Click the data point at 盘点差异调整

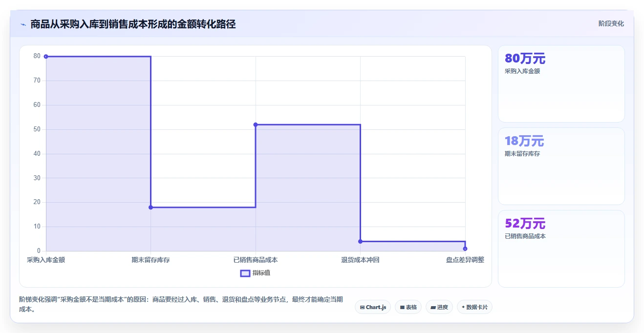(x=465, y=249)
